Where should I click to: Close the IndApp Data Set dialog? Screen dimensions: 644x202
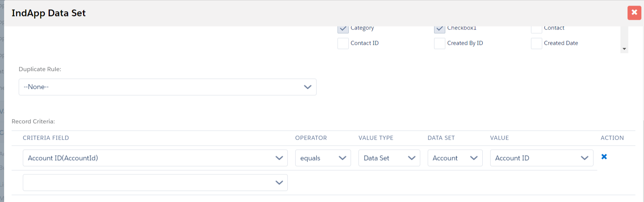pyautogui.click(x=634, y=13)
